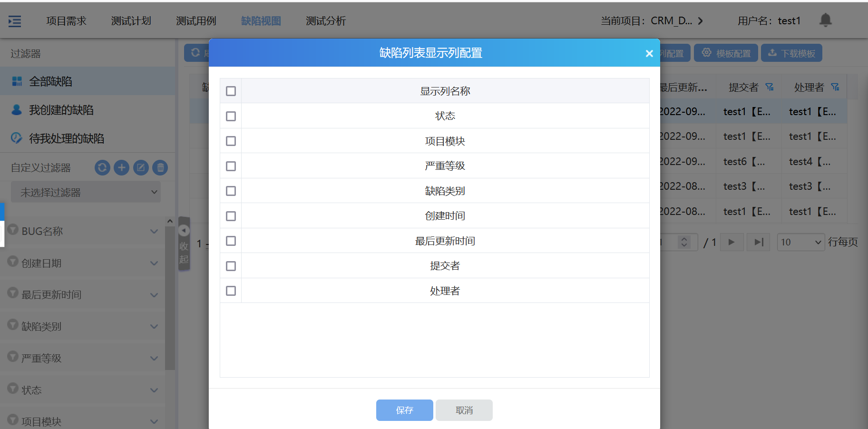Viewport: 868px width, 429px height.
Task: Click filter icon beside 处理者 column
Action: coord(835,87)
